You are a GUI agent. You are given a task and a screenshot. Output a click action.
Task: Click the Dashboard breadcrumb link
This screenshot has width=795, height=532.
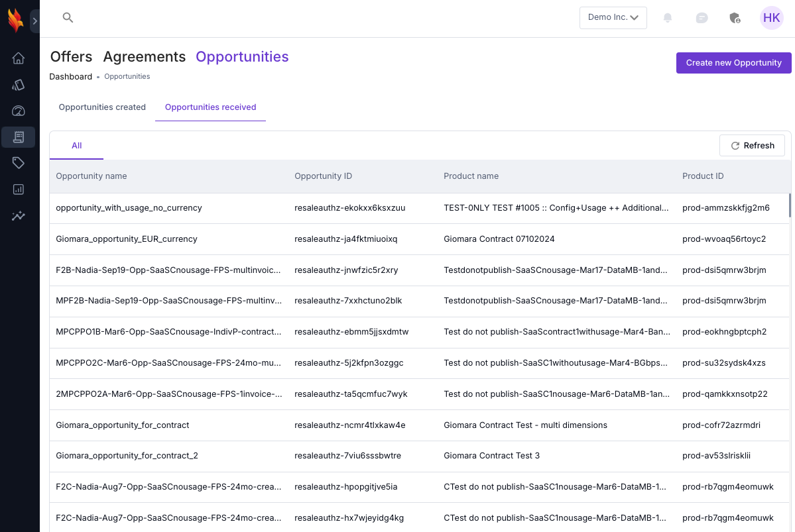[x=70, y=77]
